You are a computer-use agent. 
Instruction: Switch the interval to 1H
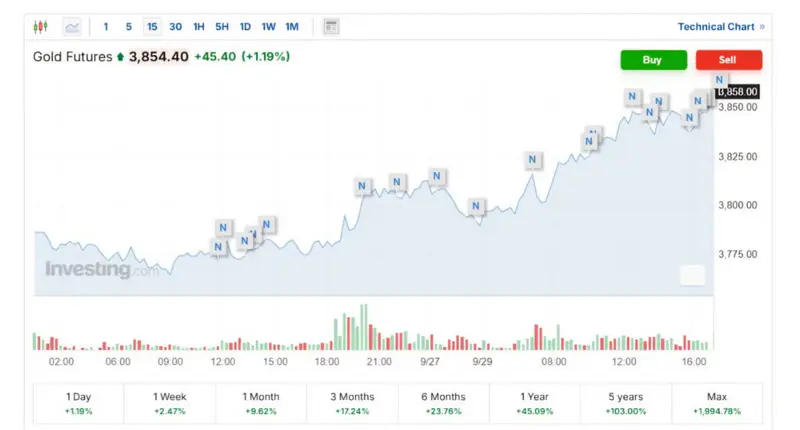[199, 27]
